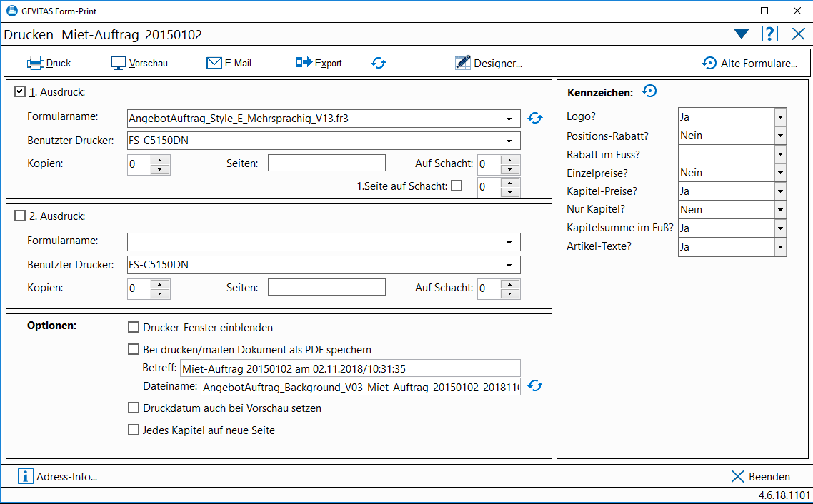Open Formularname dropdown in 1. Ausdruck
Viewport: 813px width, 504px height.
509,119
